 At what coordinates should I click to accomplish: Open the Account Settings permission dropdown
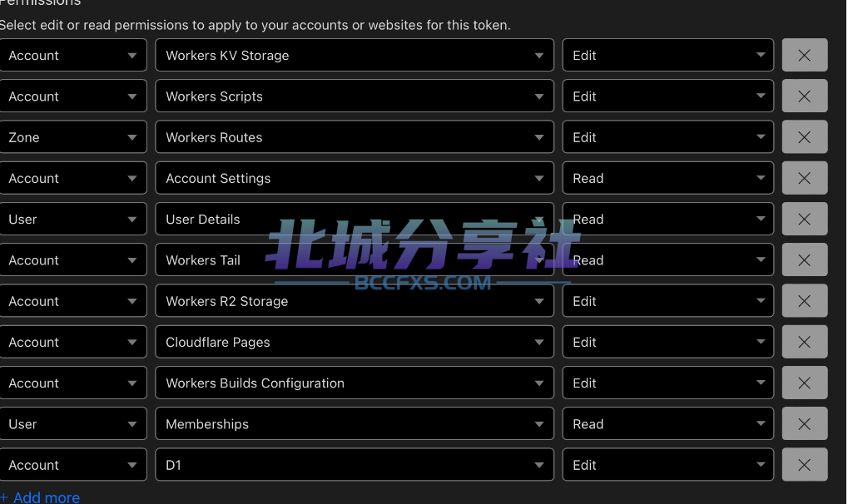[x=355, y=178]
